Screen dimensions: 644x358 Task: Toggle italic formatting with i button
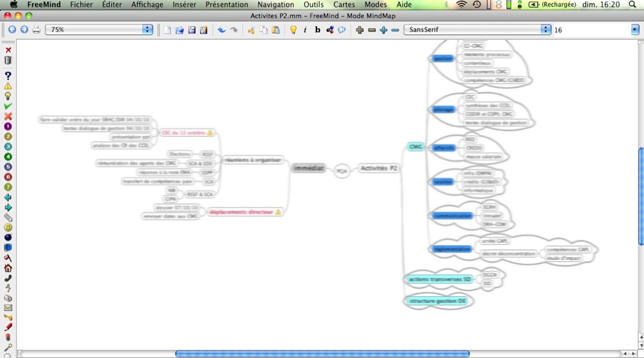[305, 29]
